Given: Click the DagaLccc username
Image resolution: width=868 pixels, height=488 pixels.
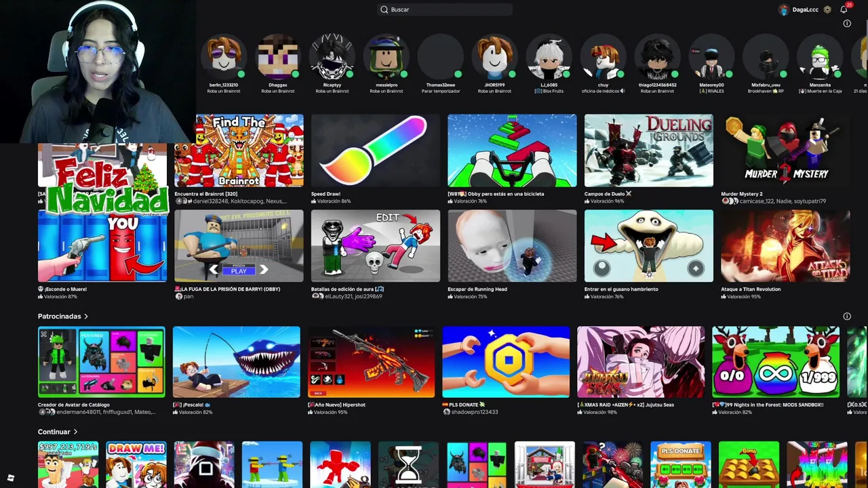Looking at the screenshot, I should click(x=805, y=9).
